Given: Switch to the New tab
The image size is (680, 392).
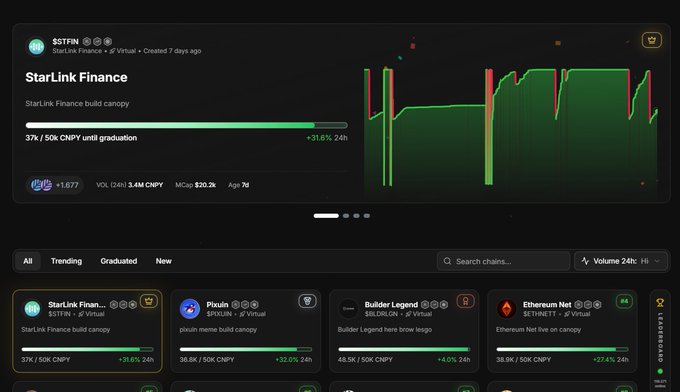Looking at the screenshot, I should 163,261.
